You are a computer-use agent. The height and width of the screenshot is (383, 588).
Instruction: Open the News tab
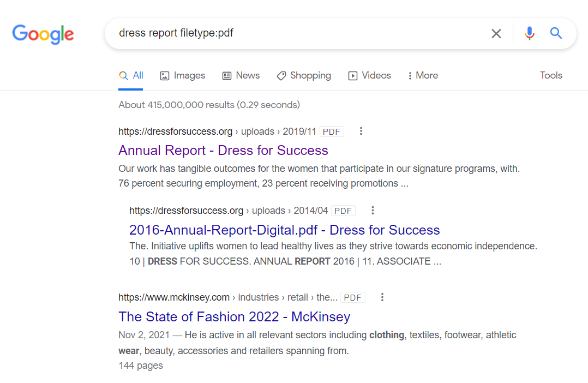tap(241, 75)
